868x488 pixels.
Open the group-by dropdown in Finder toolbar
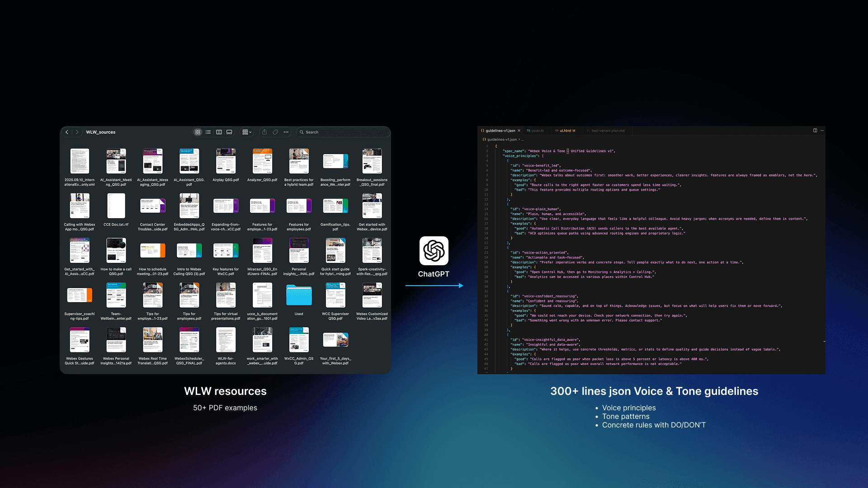click(x=247, y=132)
